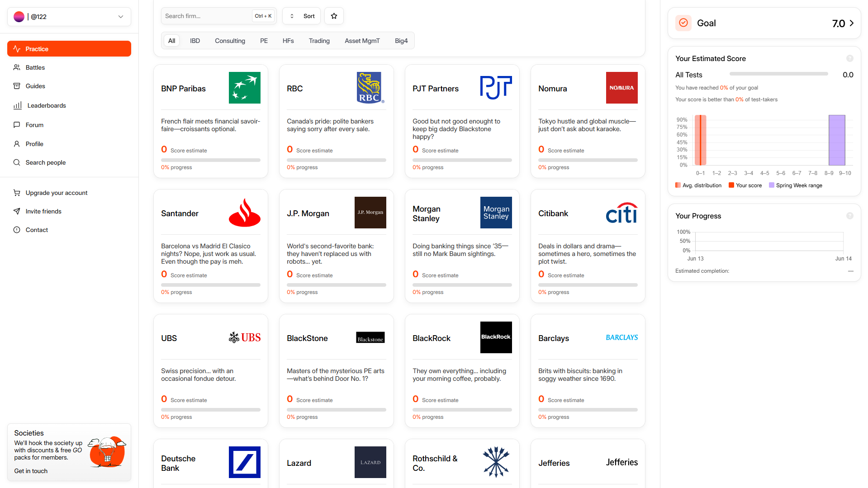Click the Invite friends paper plane icon

tap(17, 211)
